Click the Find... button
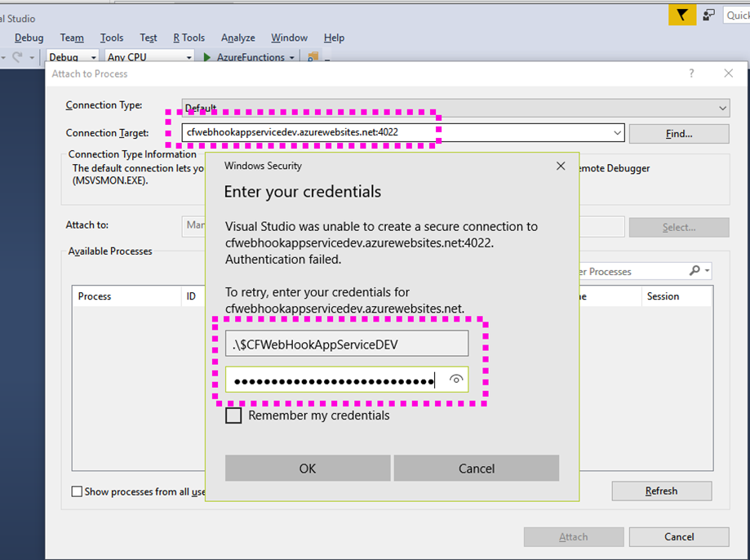750x560 pixels. 679,134
